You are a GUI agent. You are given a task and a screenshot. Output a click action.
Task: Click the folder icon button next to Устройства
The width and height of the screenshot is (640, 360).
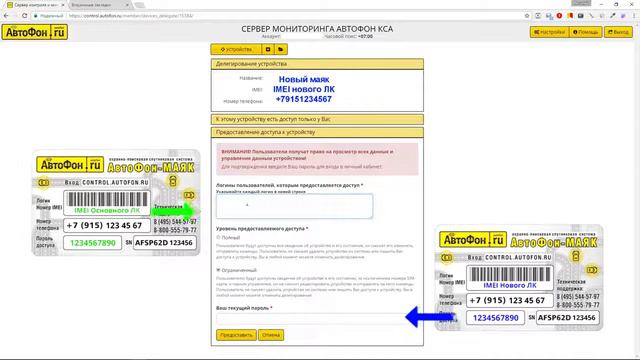click(281, 49)
